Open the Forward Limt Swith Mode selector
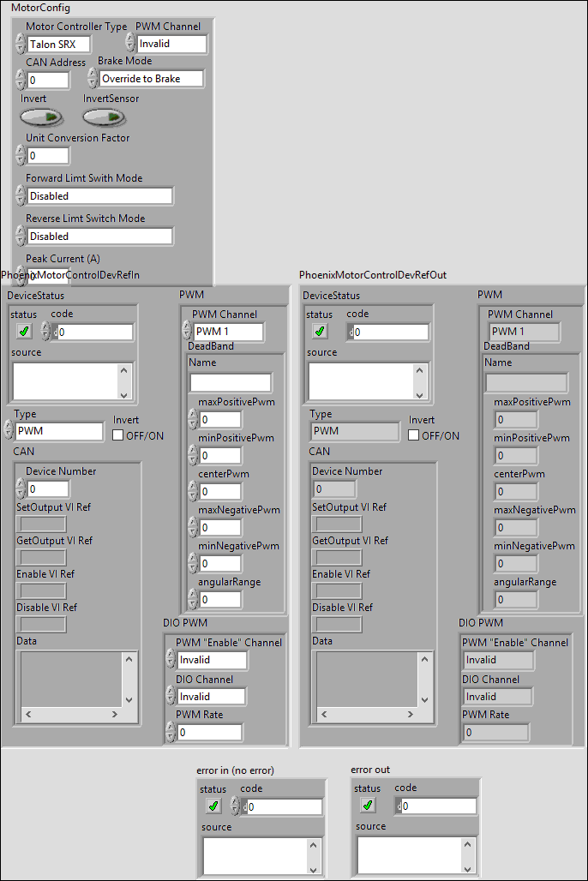 tap(100, 196)
